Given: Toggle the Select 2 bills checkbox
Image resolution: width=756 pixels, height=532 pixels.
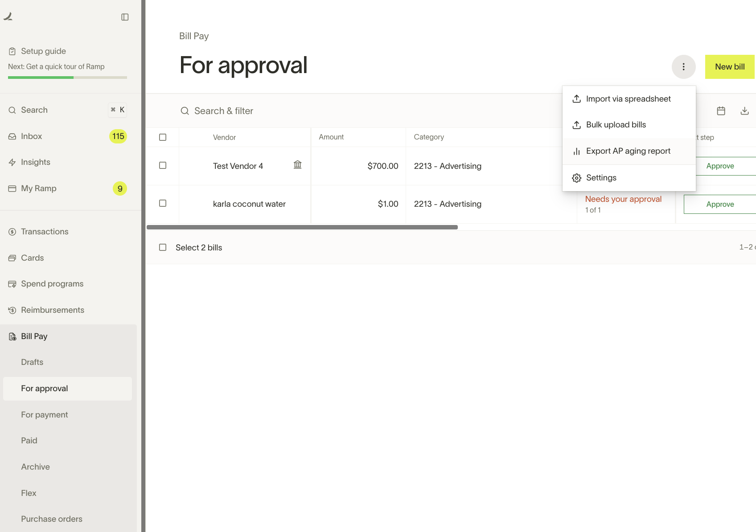Looking at the screenshot, I should point(163,247).
